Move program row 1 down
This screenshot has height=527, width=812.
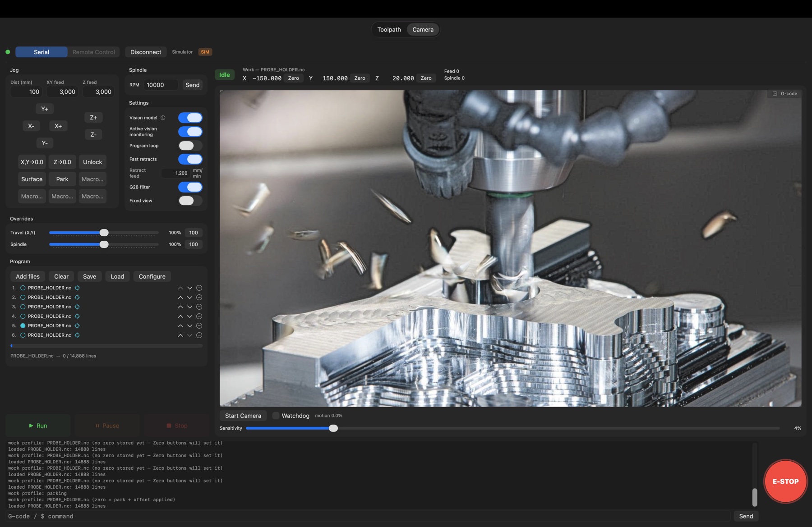(x=190, y=288)
